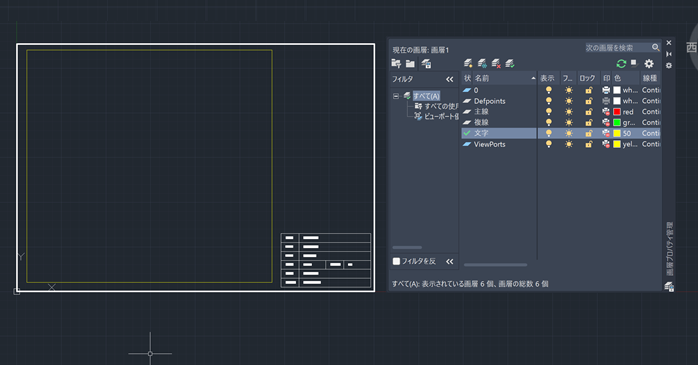Image resolution: width=698 pixels, height=365 pixels.
Task: Open layer settings gear in toolbar
Action: (x=649, y=64)
